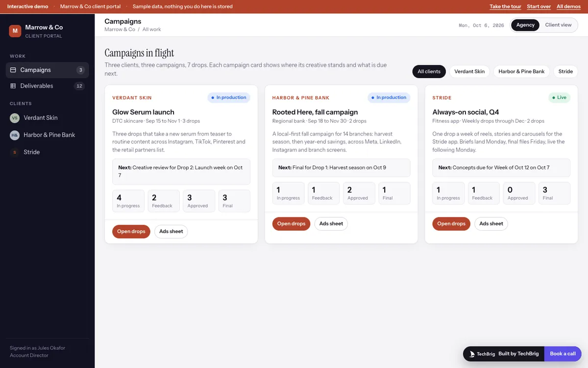This screenshot has height=368, width=588.
Task: Open drops for Glow Serum launch
Action: pos(131,232)
